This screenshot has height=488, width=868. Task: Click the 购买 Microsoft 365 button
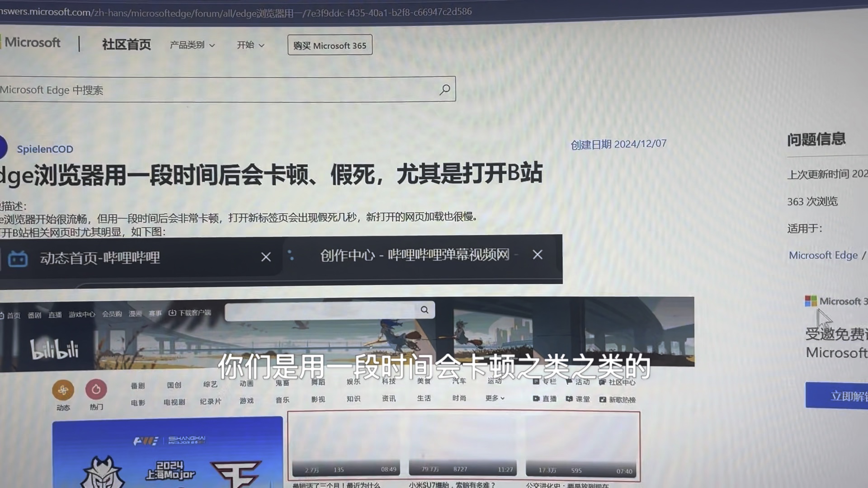(330, 45)
